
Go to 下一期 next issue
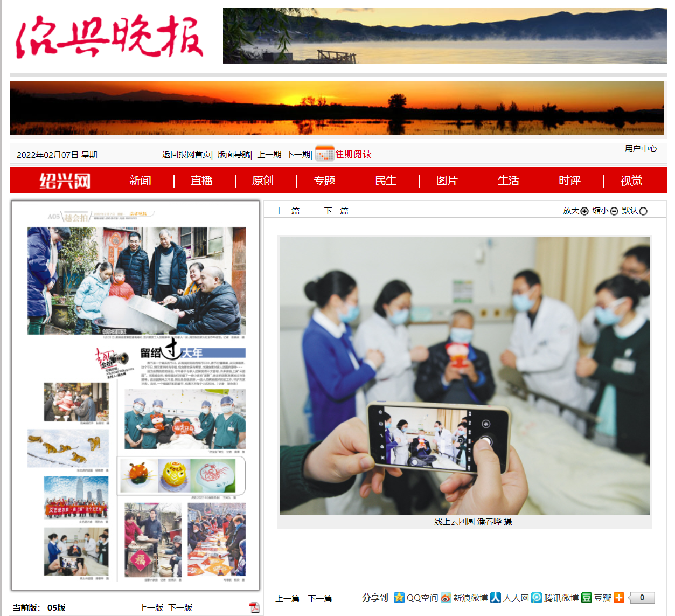click(298, 155)
